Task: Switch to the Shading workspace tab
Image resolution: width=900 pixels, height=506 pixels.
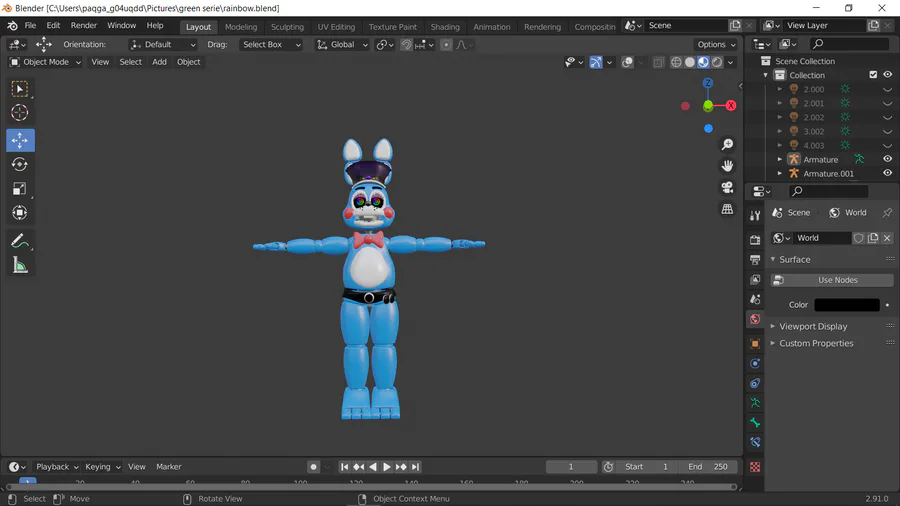Action: (x=445, y=27)
